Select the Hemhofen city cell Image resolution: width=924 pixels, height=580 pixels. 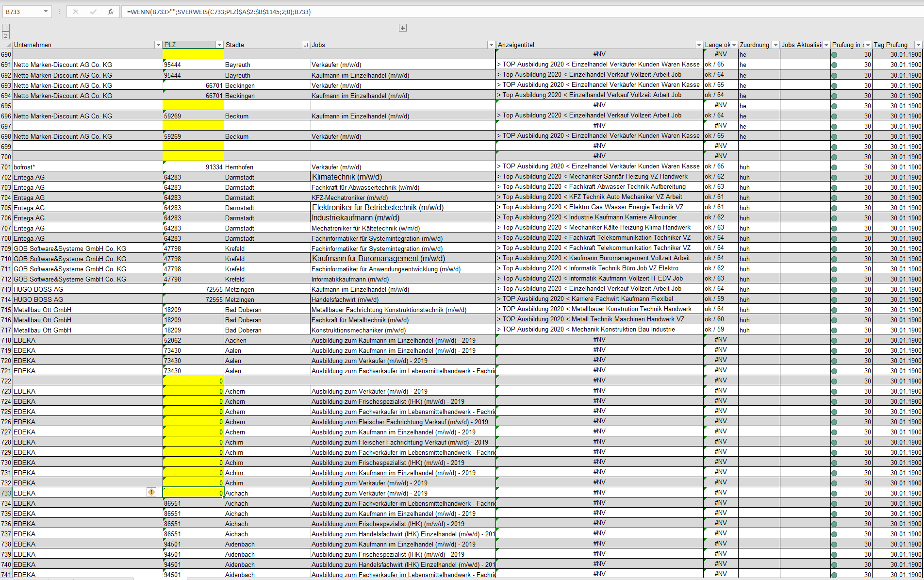267,167
